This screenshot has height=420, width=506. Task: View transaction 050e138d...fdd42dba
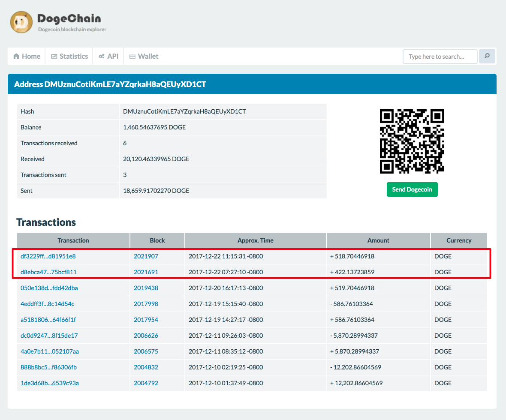[x=49, y=288]
